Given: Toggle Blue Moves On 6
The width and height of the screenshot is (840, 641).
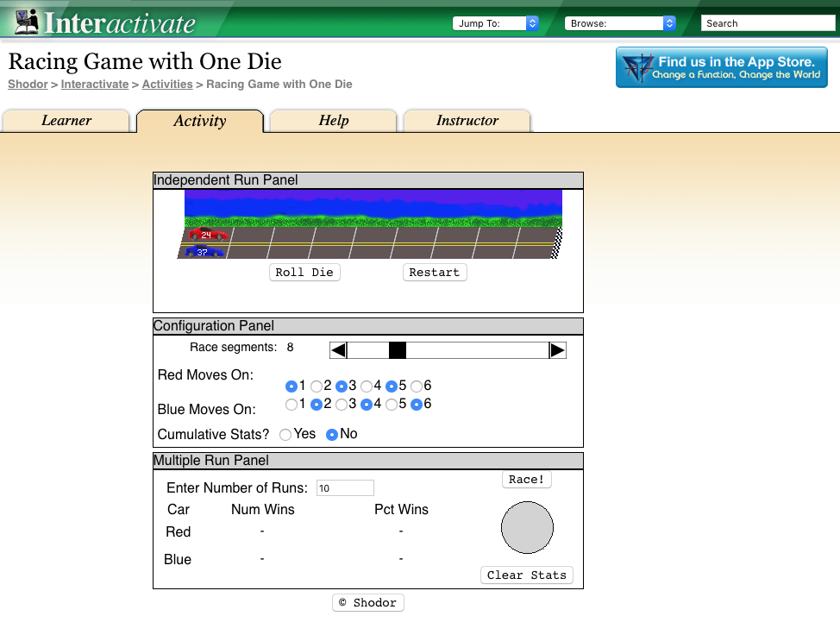Looking at the screenshot, I should (x=417, y=405).
